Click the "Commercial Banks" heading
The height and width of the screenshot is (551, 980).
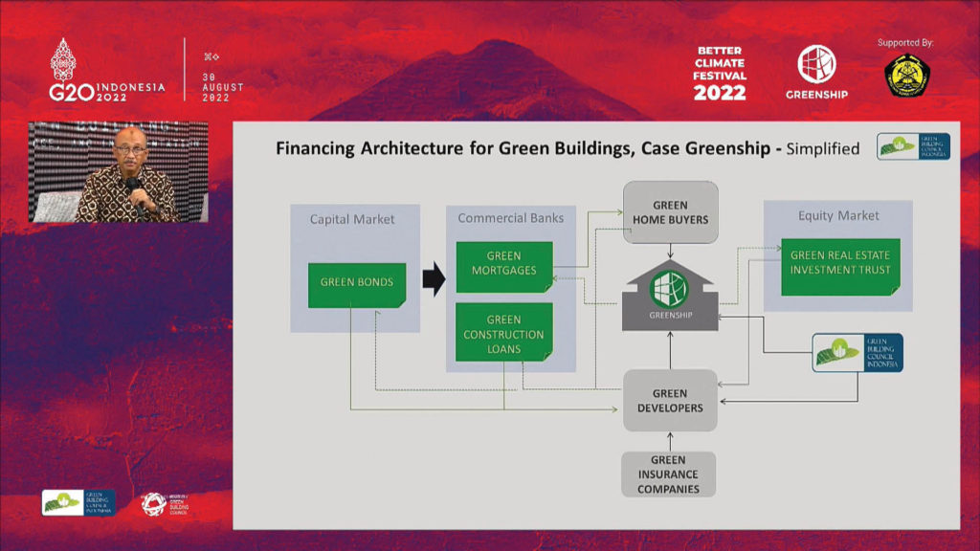[x=511, y=218]
